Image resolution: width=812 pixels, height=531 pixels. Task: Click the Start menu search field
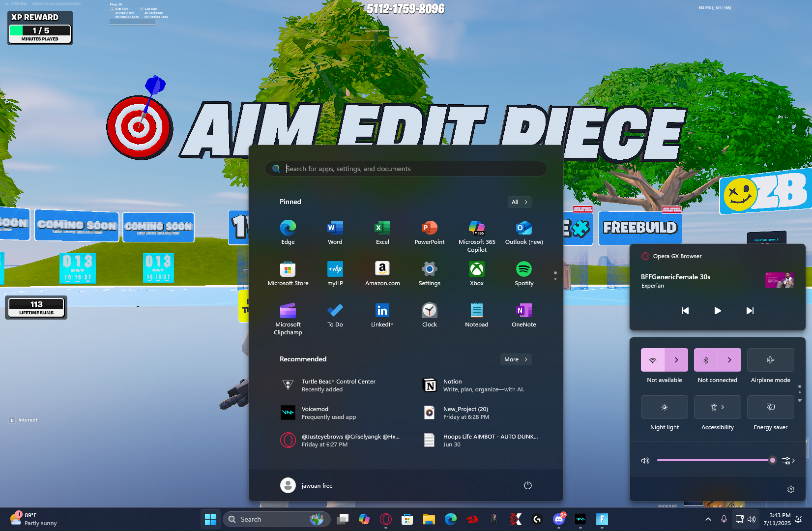click(x=406, y=169)
